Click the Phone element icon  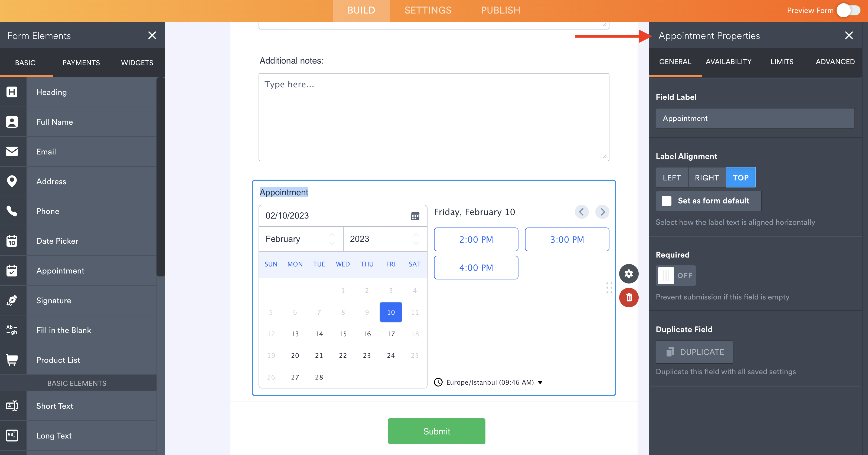click(12, 211)
